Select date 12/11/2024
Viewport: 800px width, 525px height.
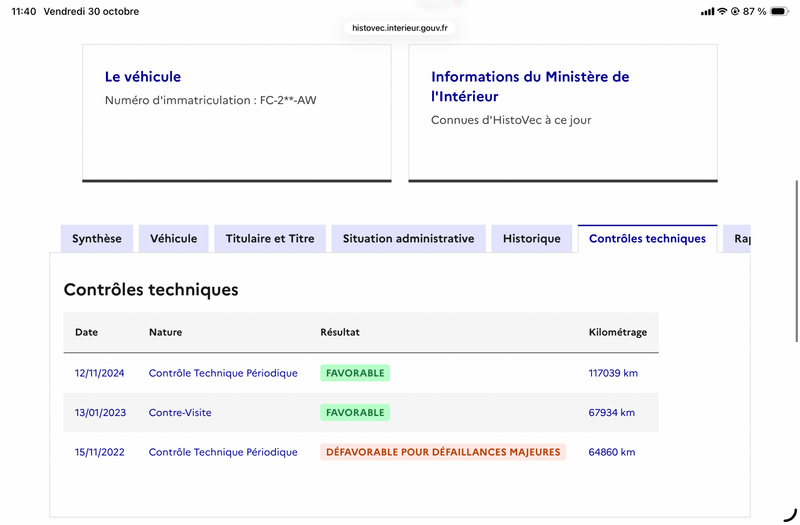point(99,373)
